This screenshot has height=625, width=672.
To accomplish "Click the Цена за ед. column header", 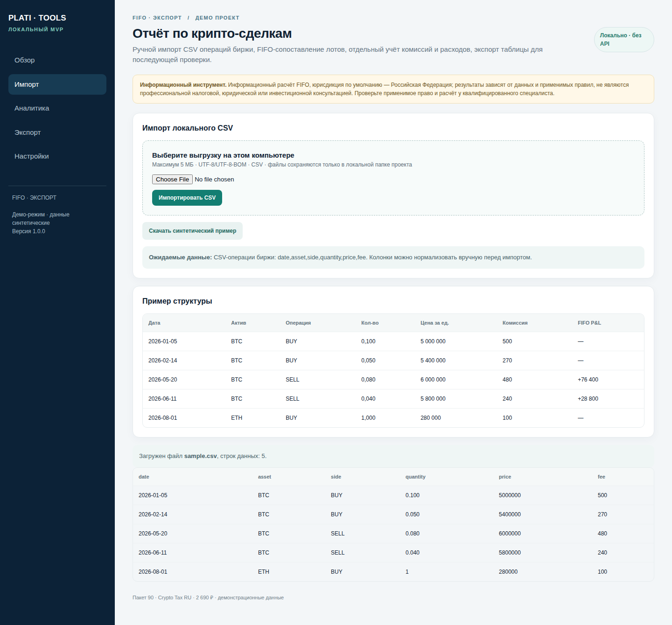I will (434, 323).
